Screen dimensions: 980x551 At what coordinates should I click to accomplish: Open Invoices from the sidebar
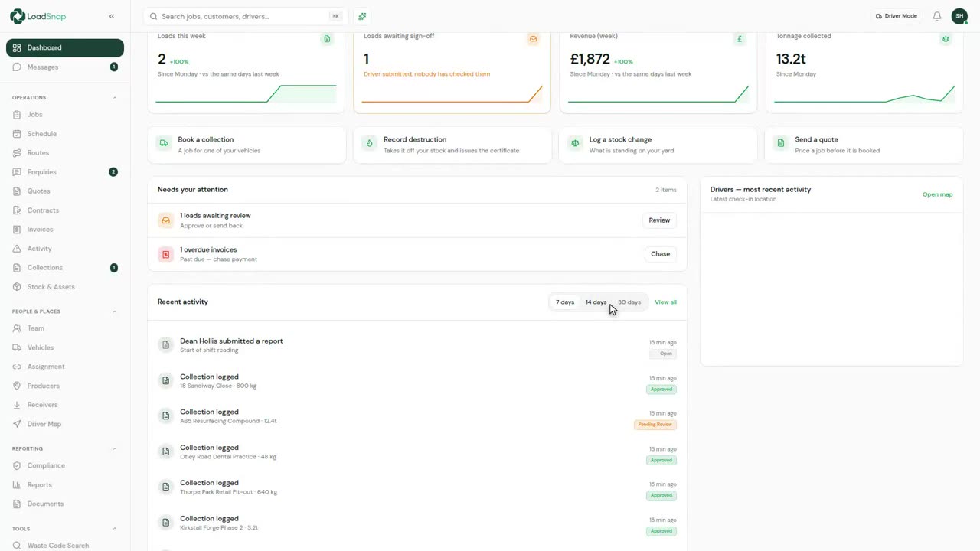(65, 230)
